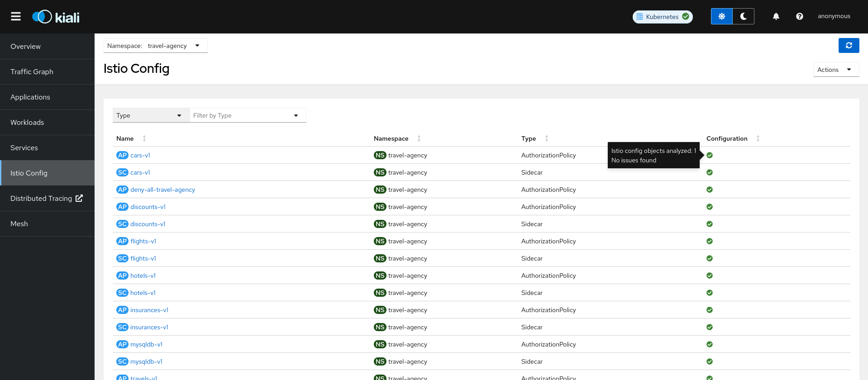868x380 pixels.
Task: Open the Namespace travel-agency dropdown
Action: (155, 46)
